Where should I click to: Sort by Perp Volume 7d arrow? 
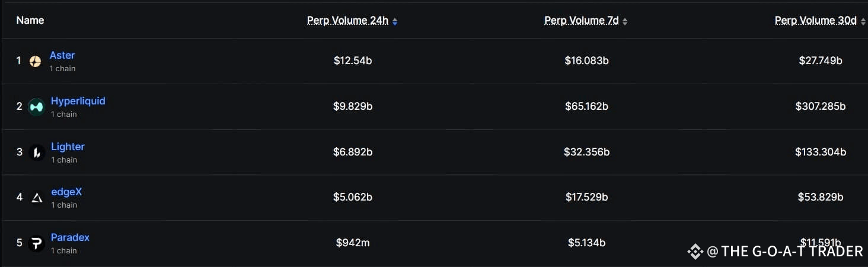(625, 21)
